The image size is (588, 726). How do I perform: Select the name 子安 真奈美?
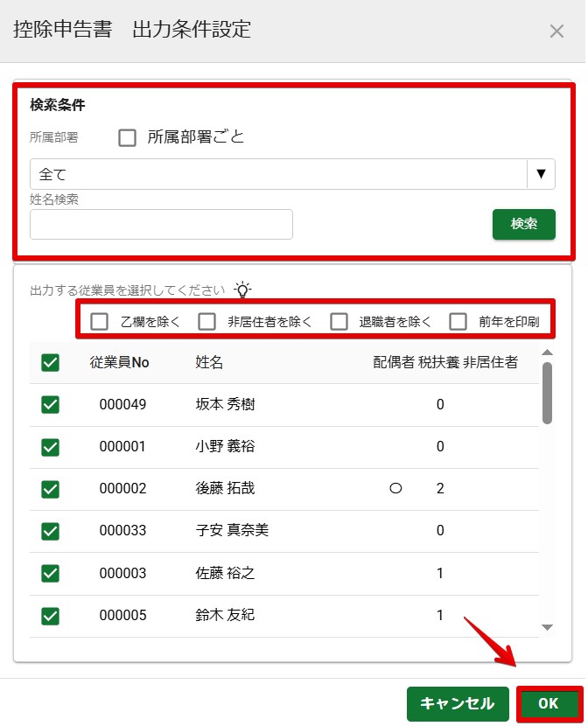[x=232, y=530]
